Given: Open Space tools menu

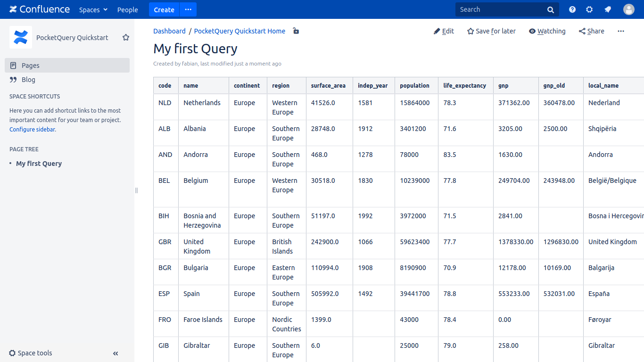Looking at the screenshot, I should click(31, 353).
